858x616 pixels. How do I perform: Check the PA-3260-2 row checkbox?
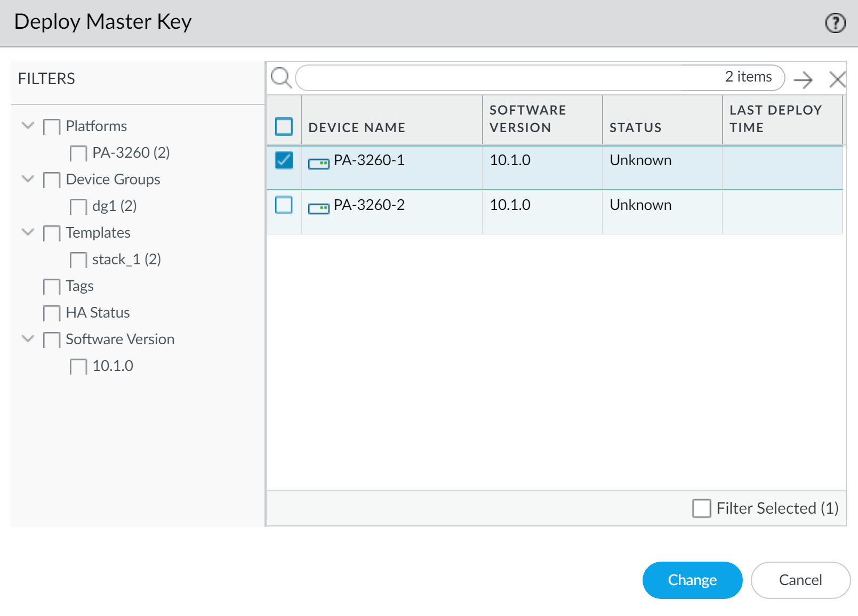(284, 205)
